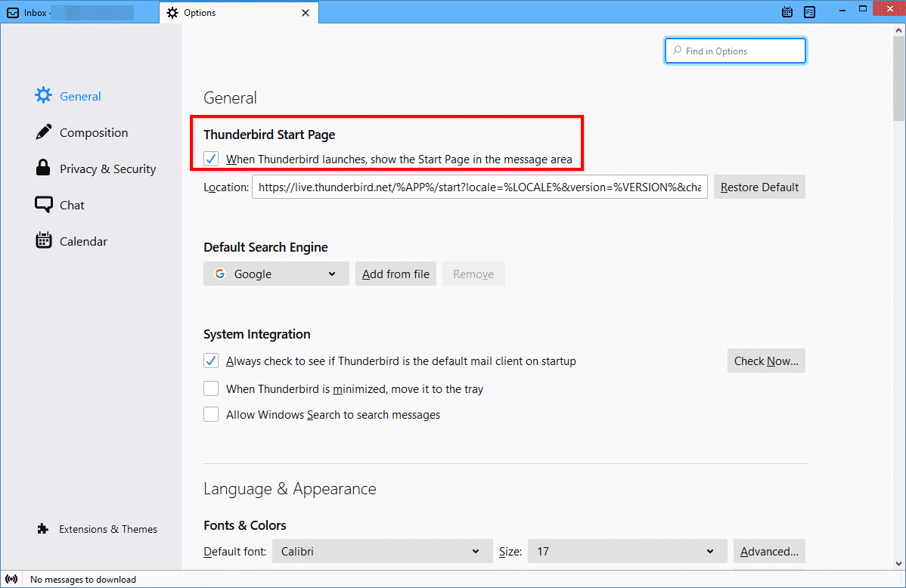Click the 'Thunderbird Start Page' heading
This screenshot has height=588, width=906.
click(x=269, y=135)
